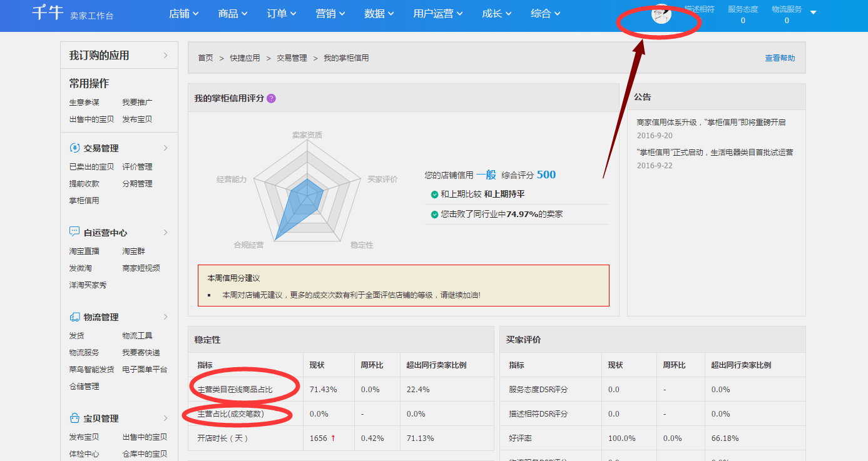This screenshot has width=868, height=461.
Task: Open 发布宝贝 under 常用操作
Action: (x=137, y=119)
